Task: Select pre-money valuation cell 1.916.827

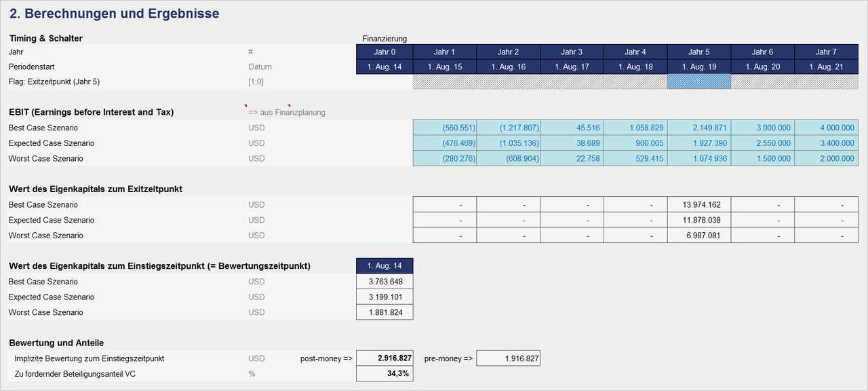Action: (508, 358)
